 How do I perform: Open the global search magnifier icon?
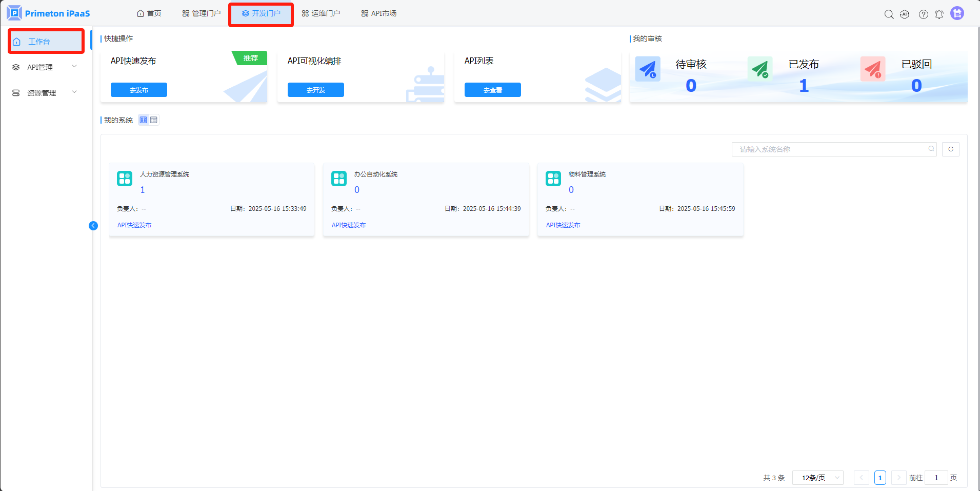pos(889,14)
